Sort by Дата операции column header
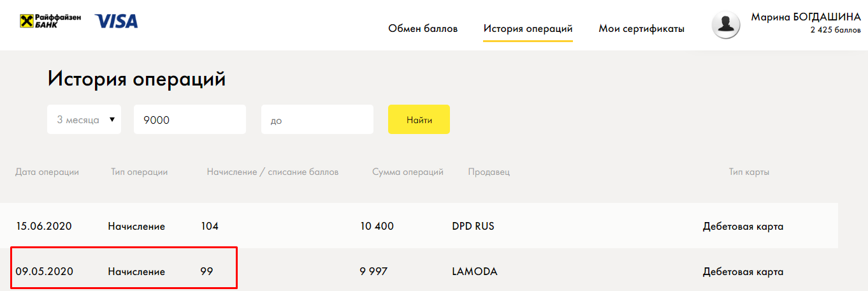 47,172
